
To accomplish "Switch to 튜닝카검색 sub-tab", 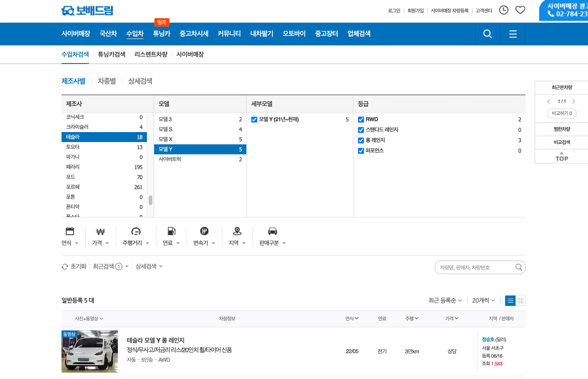I will [x=111, y=54].
